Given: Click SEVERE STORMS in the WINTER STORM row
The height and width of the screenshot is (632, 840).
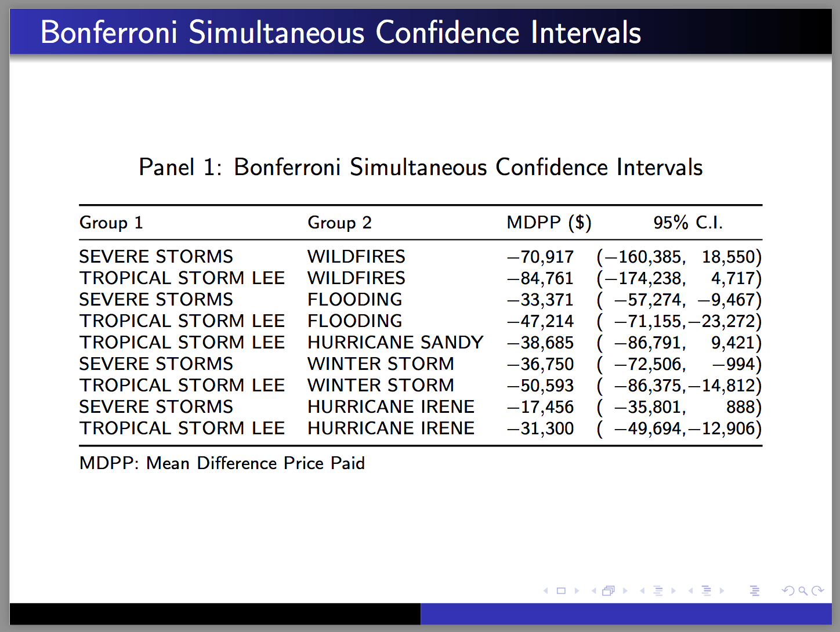Looking at the screenshot, I should 156,364.
